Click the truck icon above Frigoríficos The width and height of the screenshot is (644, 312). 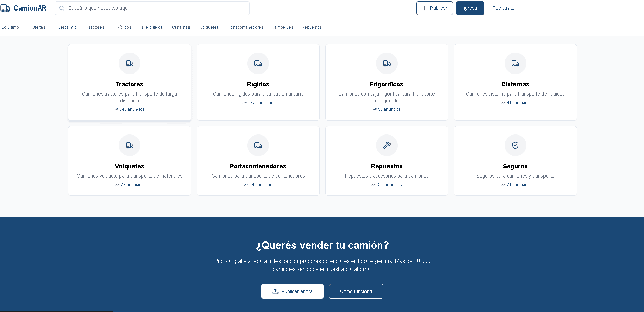pyautogui.click(x=387, y=63)
